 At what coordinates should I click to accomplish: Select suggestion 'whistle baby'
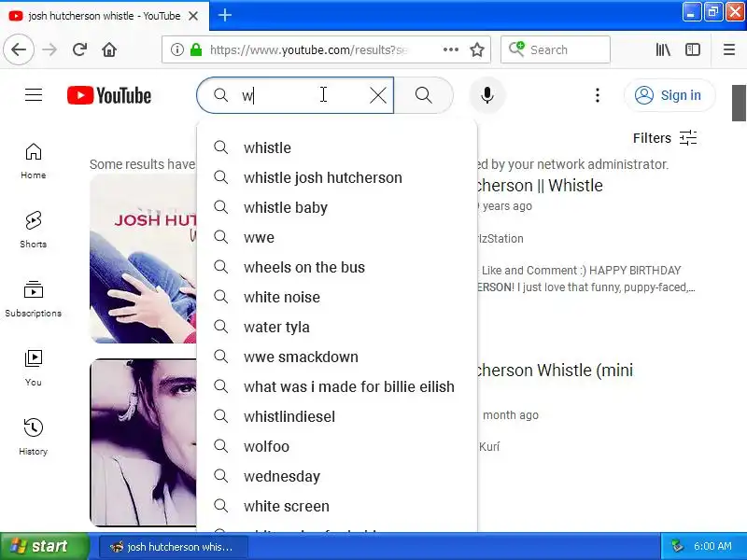(x=337, y=207)
